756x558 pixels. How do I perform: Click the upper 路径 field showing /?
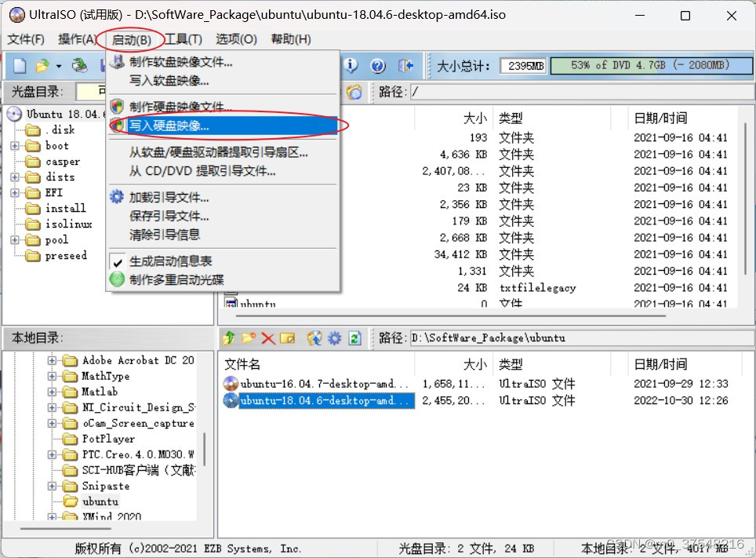[x=583, y=92]
